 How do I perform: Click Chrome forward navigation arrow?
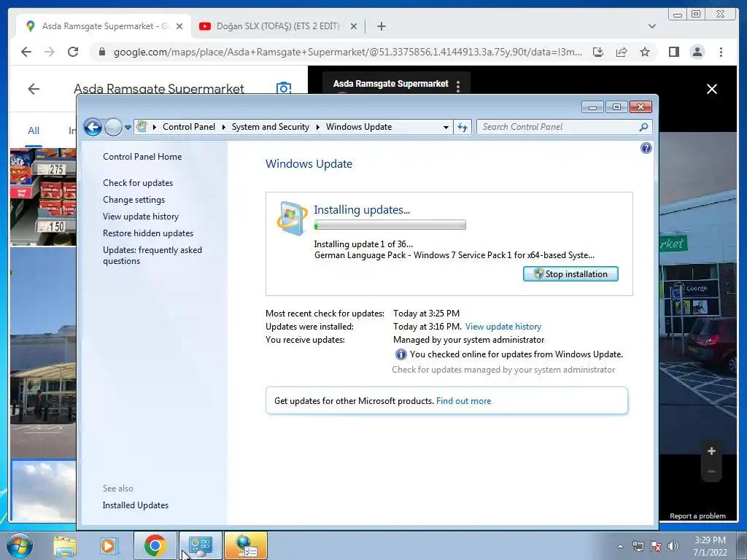[x=50, y=52]
